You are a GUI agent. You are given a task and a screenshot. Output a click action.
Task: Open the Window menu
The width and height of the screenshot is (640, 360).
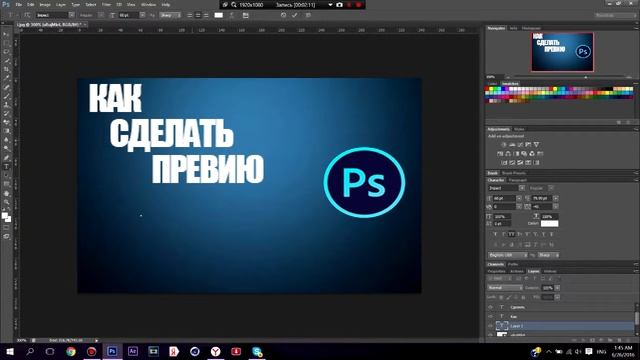[x=148, y=4]
